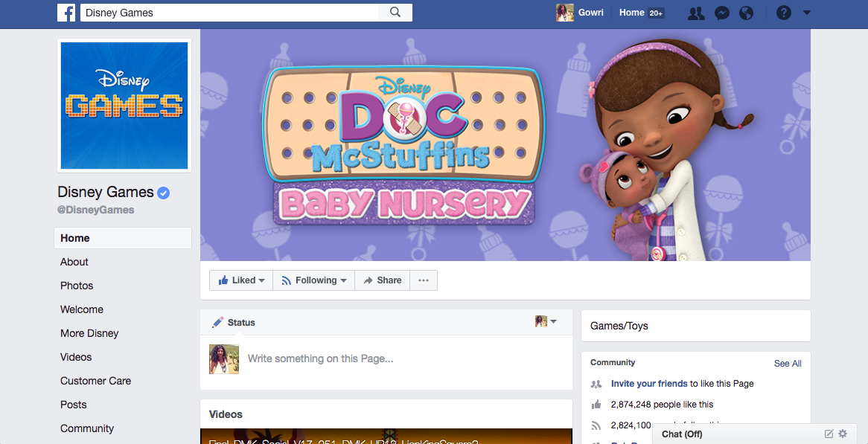Open the Disney Games page title
This screenshot has height=444, width=868.
[106, 192]
